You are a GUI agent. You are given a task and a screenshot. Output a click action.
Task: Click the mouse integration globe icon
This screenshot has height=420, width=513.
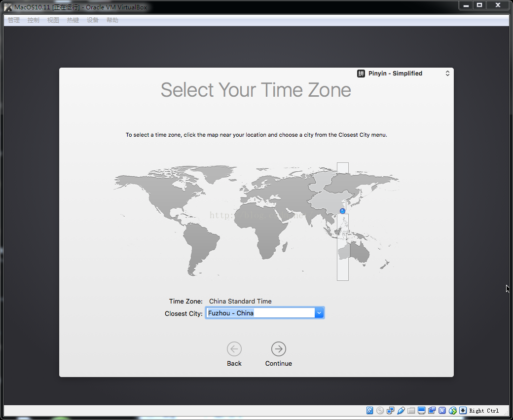[452, 411]
